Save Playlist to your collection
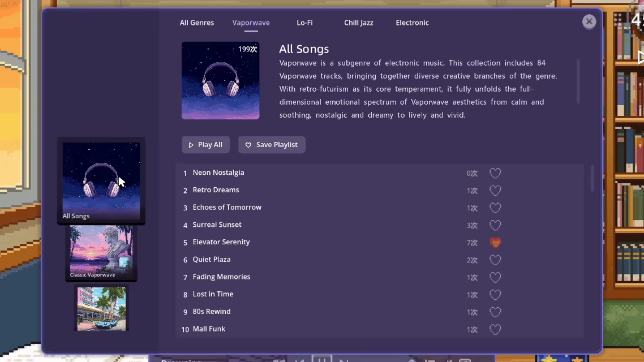The height and width of the screenshot is (362, 644). click(272, 145)
